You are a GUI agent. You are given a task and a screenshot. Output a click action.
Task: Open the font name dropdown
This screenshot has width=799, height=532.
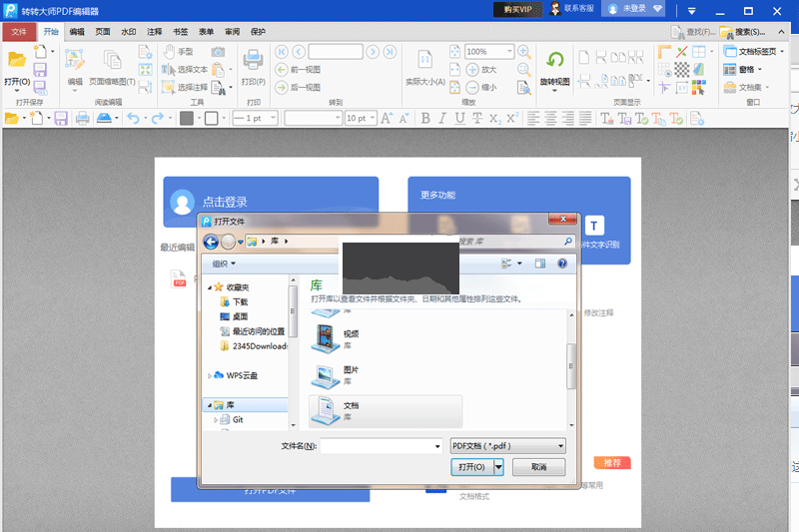click(x=338, y=118)
